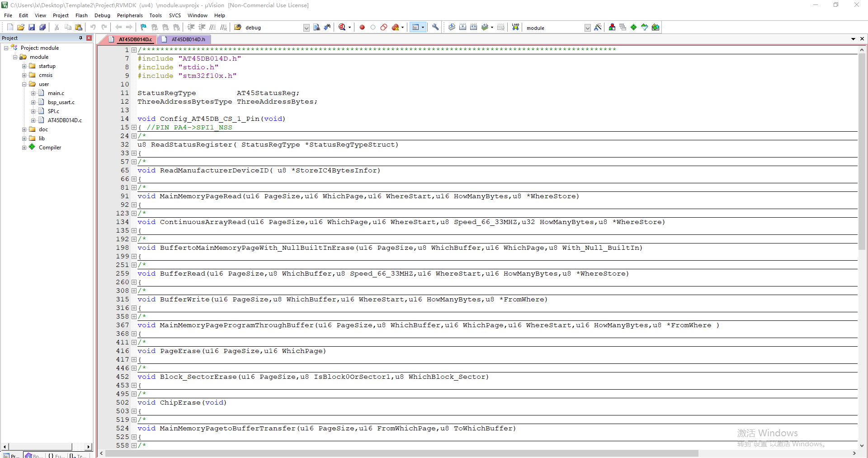Create a new file with the New icon

coord(10,27)
